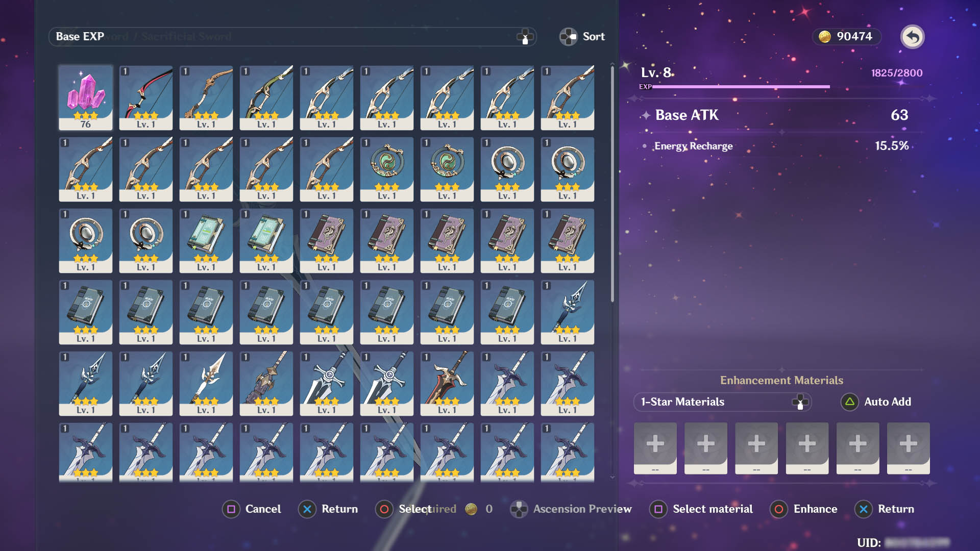Select the red-black bow in first row
980x551 pixels.
tap(145, 97)
